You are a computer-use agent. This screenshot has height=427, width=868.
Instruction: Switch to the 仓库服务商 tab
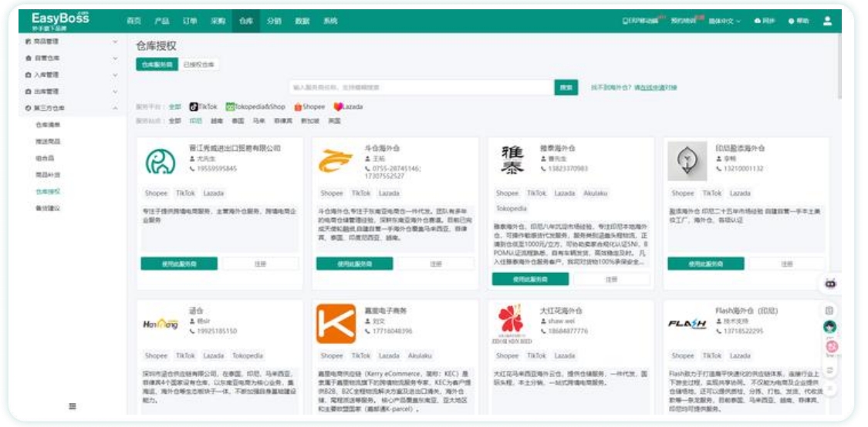click(157, 64)
